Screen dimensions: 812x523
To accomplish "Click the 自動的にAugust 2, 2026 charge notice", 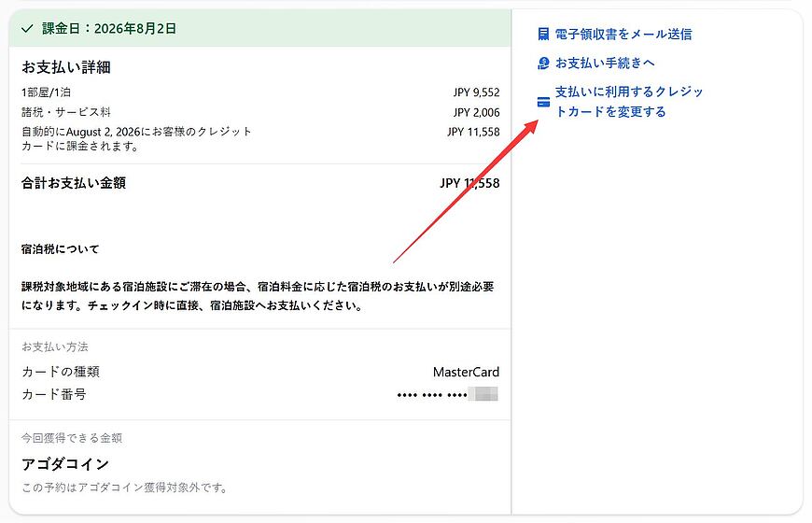I will pyautogui.click(x=136, y=139).
